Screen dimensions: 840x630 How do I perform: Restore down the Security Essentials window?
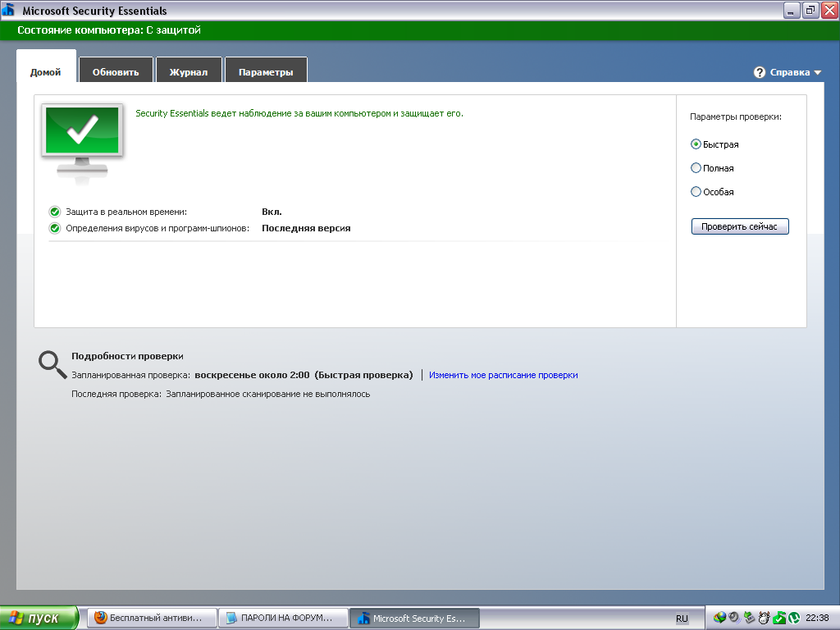pyautogui.click(x=810, y=10)
